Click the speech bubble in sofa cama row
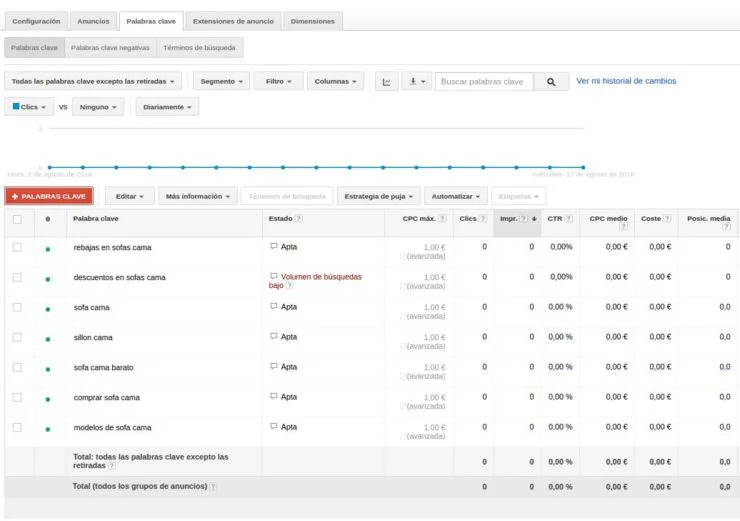740x521 pixels. (x=274, y=306)
